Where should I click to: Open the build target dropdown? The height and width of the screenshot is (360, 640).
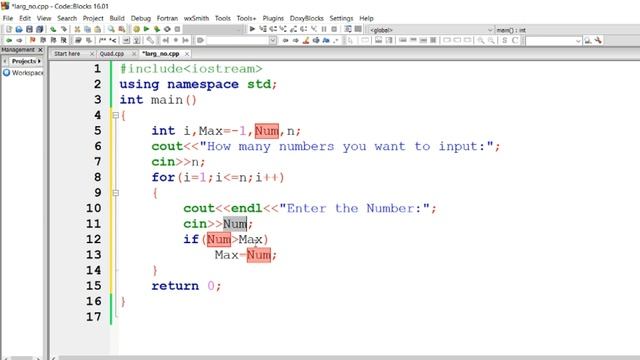click(x=213, y=29)
